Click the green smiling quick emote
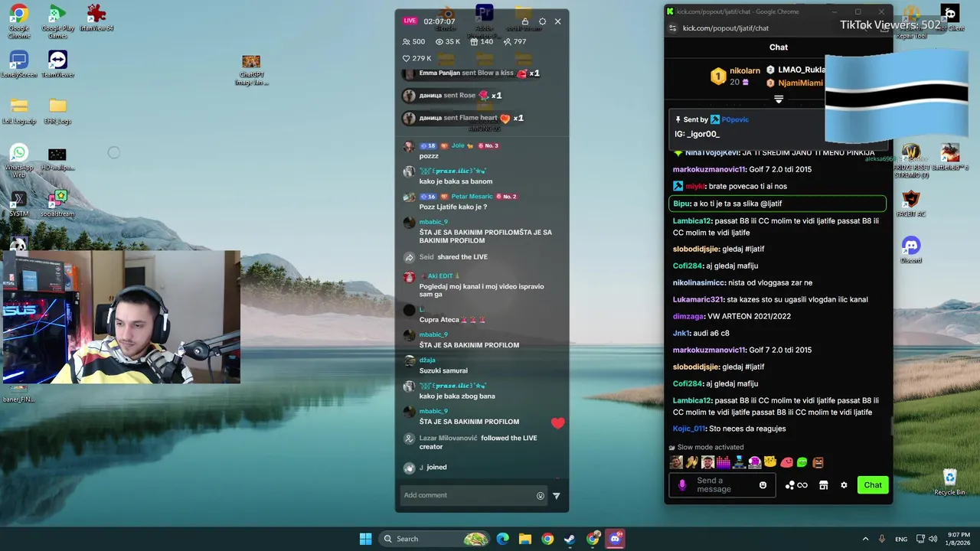 point(802,462)
